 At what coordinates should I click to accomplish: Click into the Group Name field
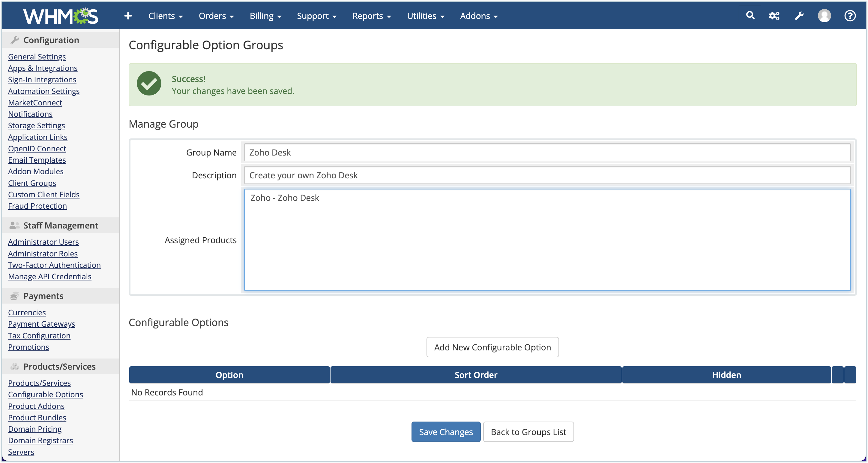547,153
